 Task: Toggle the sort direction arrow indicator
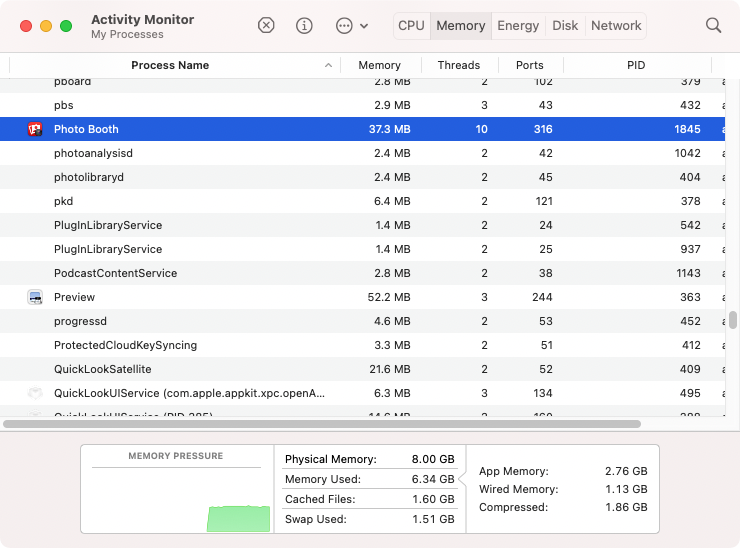point(328,65)
